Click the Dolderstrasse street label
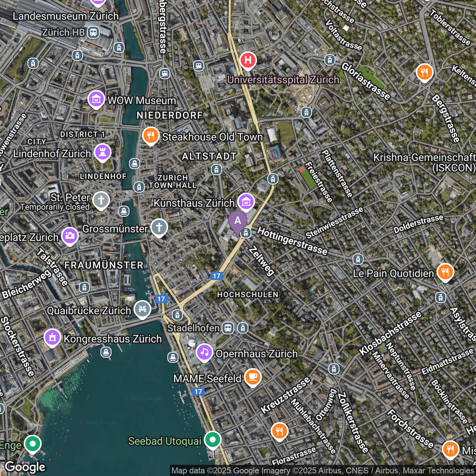The width and height of the screenshot is (476, 476). [418, 224]
